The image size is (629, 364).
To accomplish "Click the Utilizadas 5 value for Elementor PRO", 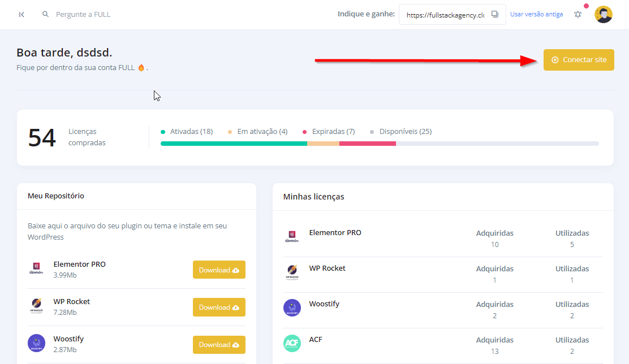I will [x=572, y=245].
